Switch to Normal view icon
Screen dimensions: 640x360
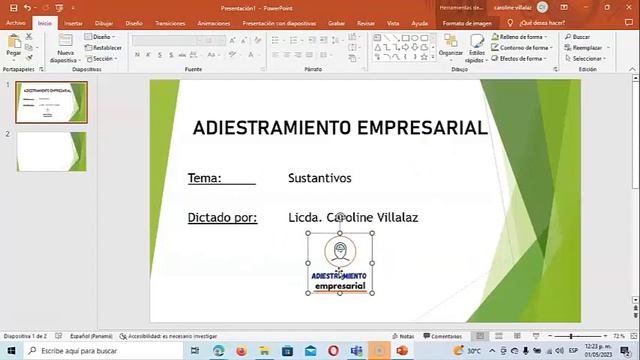coord(480,336)
